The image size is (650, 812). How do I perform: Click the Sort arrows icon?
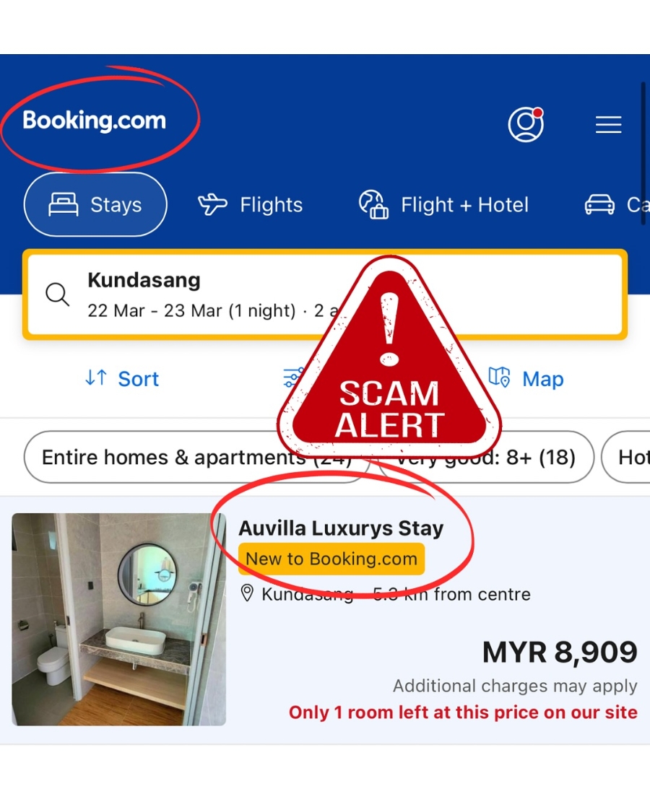click(x=96, y=377)
